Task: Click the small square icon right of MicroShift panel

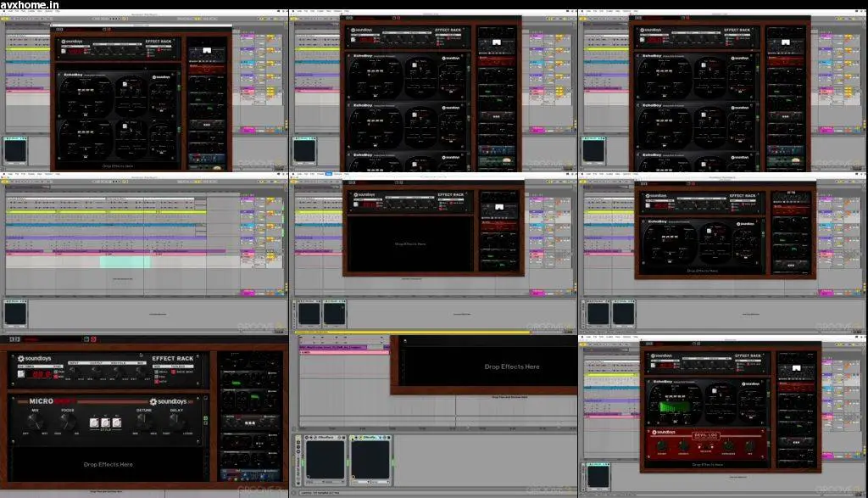Action: coord(206,398)
